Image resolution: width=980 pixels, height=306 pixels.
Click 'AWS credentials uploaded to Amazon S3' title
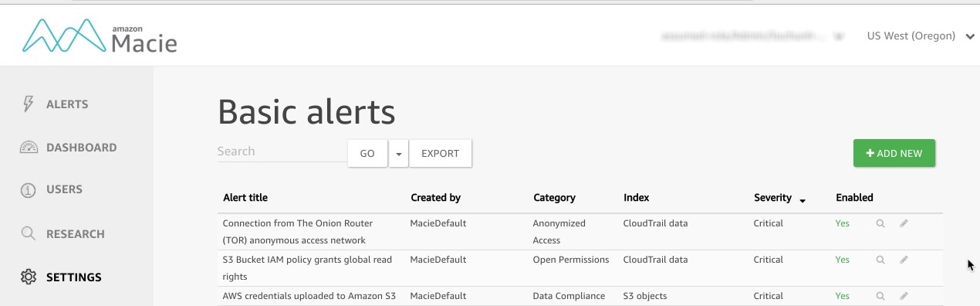coord(309,296)
